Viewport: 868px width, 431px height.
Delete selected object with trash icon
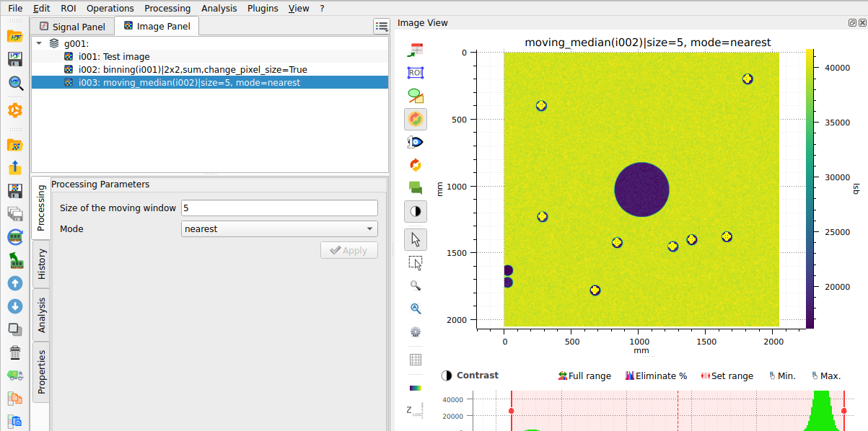pos(15,352)
